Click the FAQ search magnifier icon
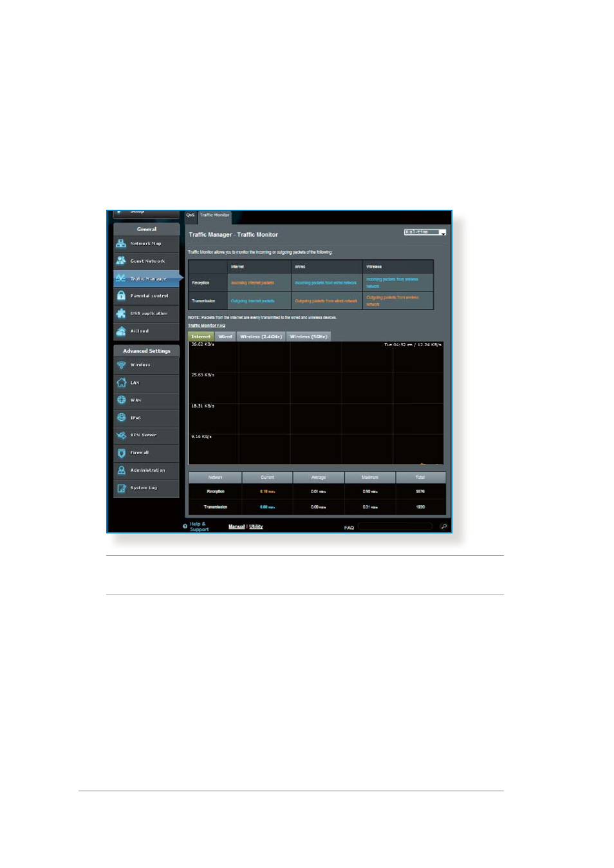The width and height of the screenshot is (614, 868). tap(443, 526)
